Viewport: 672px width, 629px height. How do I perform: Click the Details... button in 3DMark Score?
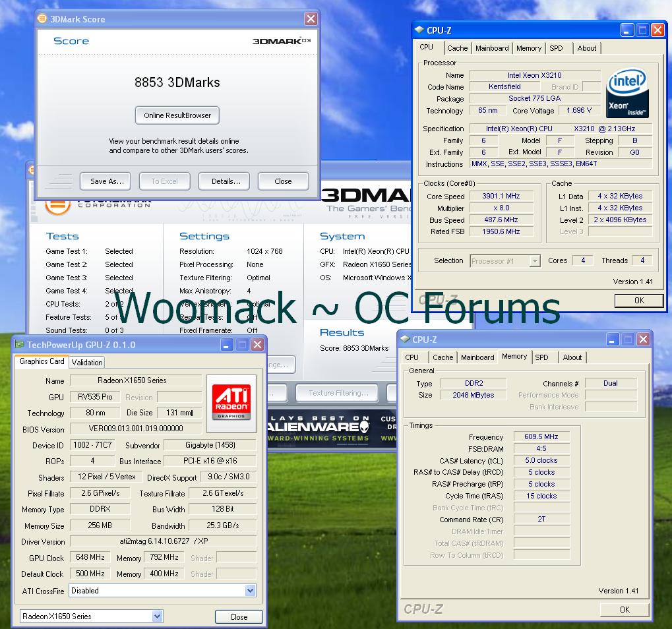(x=224, y=181)
